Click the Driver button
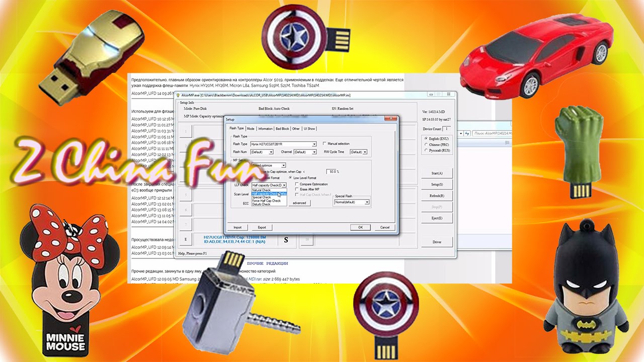This screenshot has height=362, width=644. 437,242
